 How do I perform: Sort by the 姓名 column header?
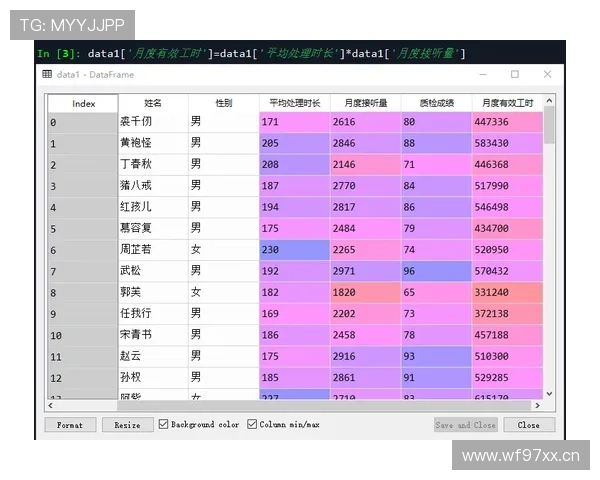[x=153, y=103]
